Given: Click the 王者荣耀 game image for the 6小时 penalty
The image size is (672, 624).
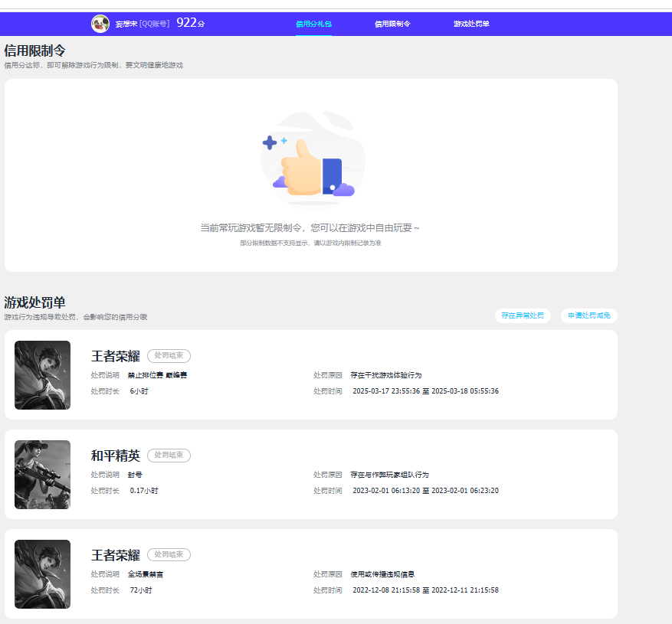Looking at the screenshot, I should click(42, 375).
